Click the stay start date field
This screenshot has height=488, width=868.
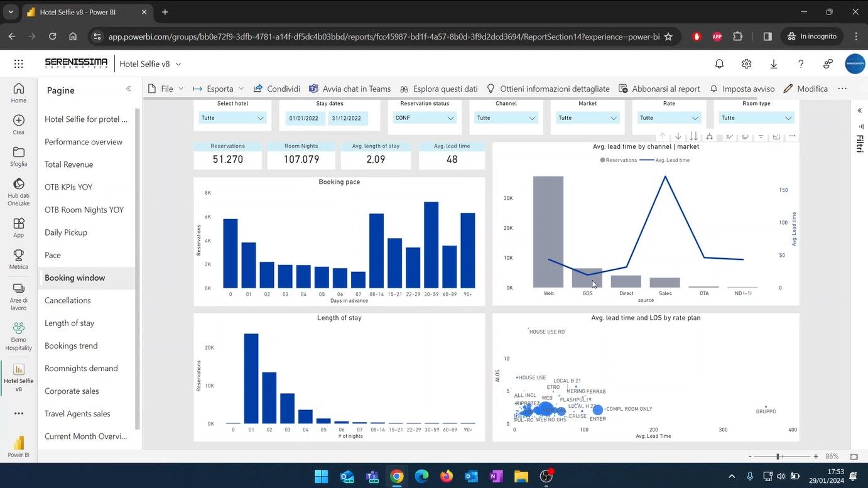tap(305, 118)
